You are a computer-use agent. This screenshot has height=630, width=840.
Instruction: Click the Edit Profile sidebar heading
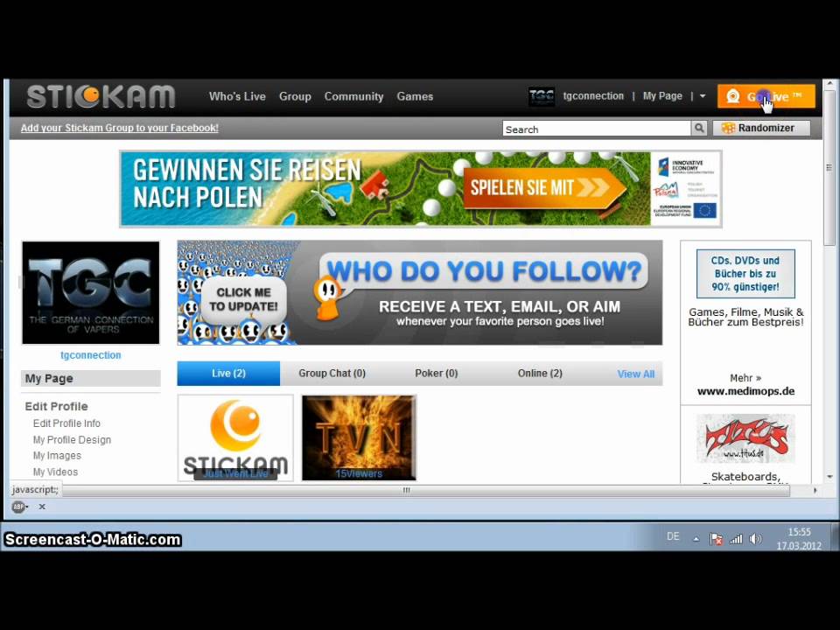[x=56, y=407]
